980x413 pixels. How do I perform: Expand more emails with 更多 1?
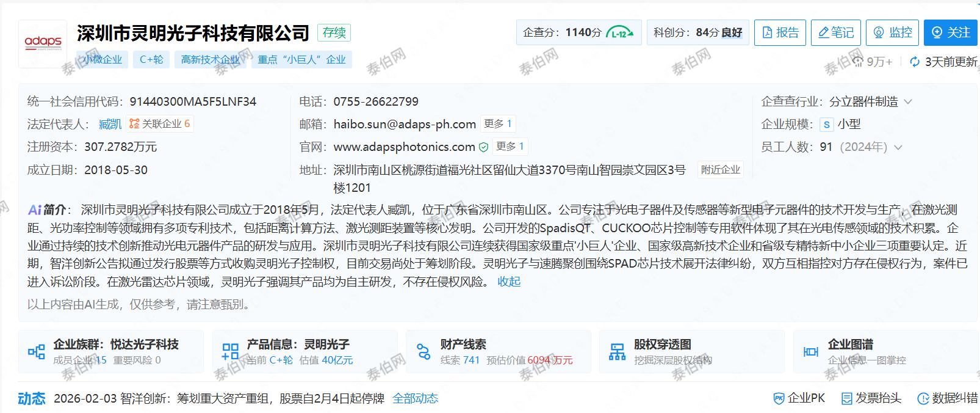497,124
